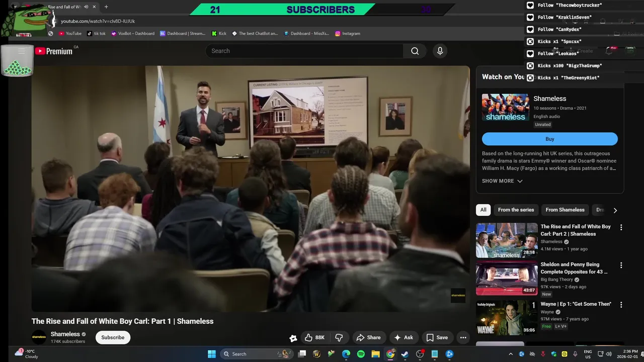This screenshot has height=362, width=644.
Task: Go to YouTube Premium home logo
Action: [x=54, y=51]
